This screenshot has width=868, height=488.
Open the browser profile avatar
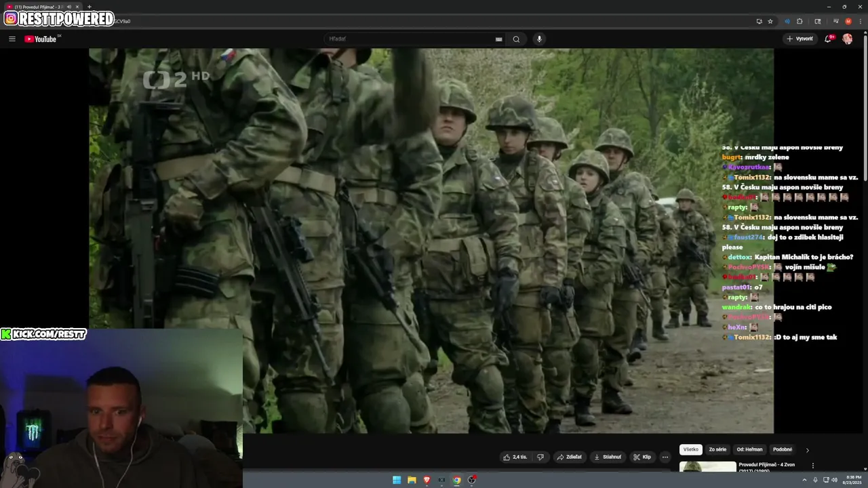[x=848, y=21]
